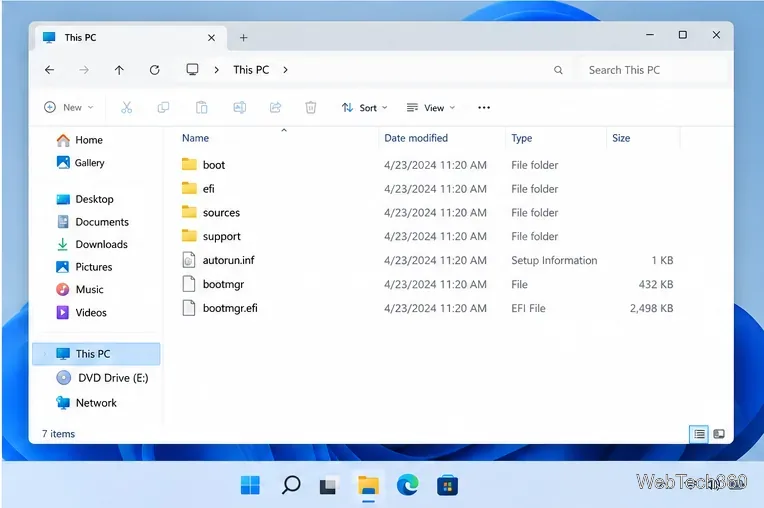Screen dimensions: 764x508
Task: Click the Share icon in toolbar
Action: click(275, 107)
